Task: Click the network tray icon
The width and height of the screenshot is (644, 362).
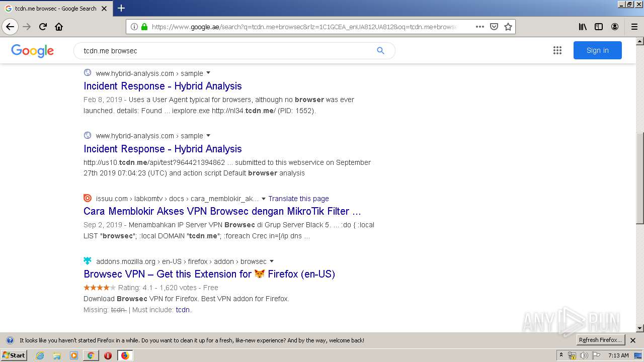Action: 572,355
